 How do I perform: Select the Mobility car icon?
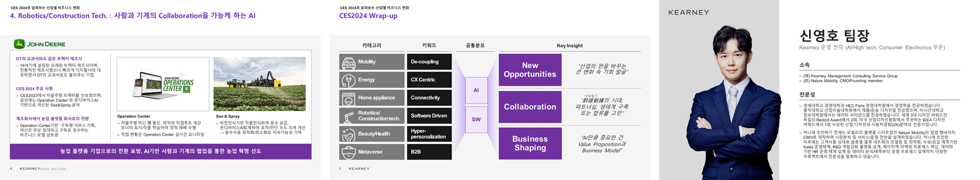tap(348, 62)
